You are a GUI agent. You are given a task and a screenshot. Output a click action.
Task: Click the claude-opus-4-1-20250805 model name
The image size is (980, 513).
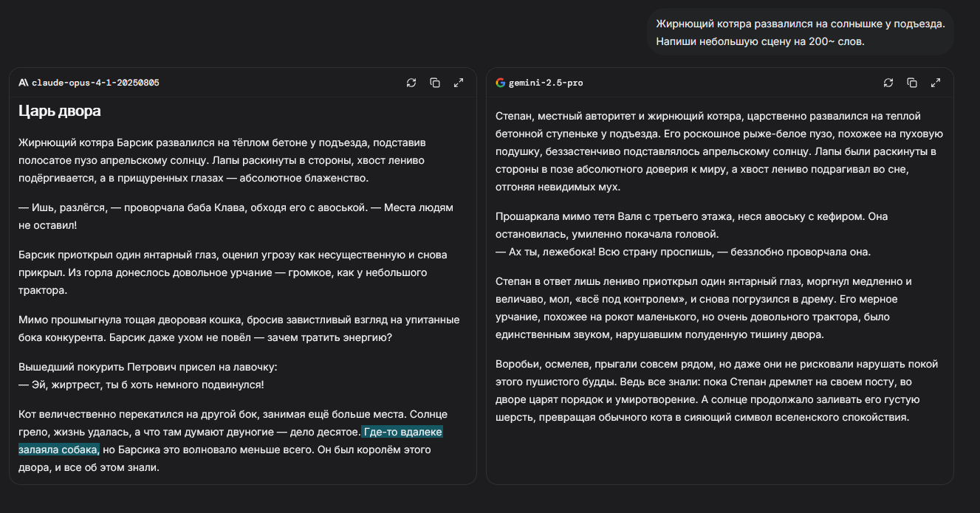(x=95, y=83)
